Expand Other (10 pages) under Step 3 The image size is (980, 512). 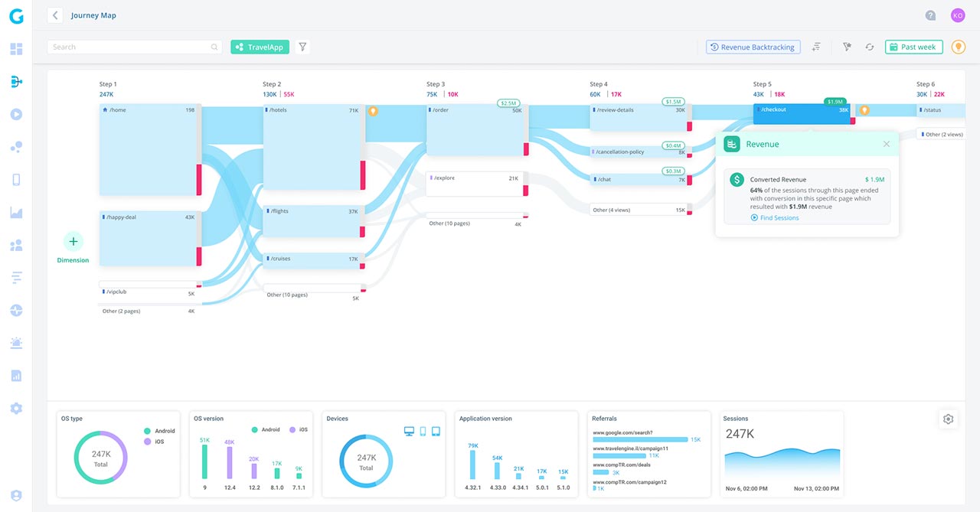[x=478, y=220]
